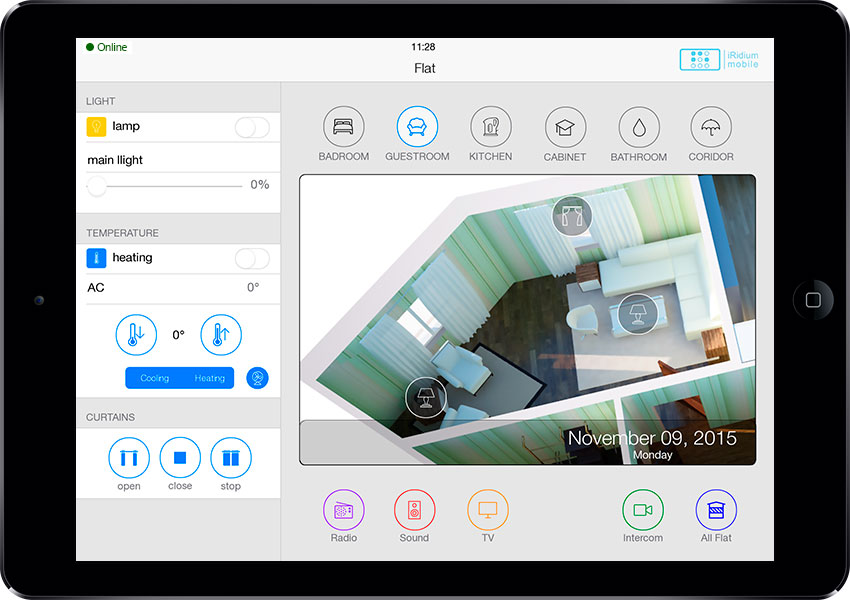850x600 pixels.
Task: Open the Intercom camera icon
Action: 643,510
